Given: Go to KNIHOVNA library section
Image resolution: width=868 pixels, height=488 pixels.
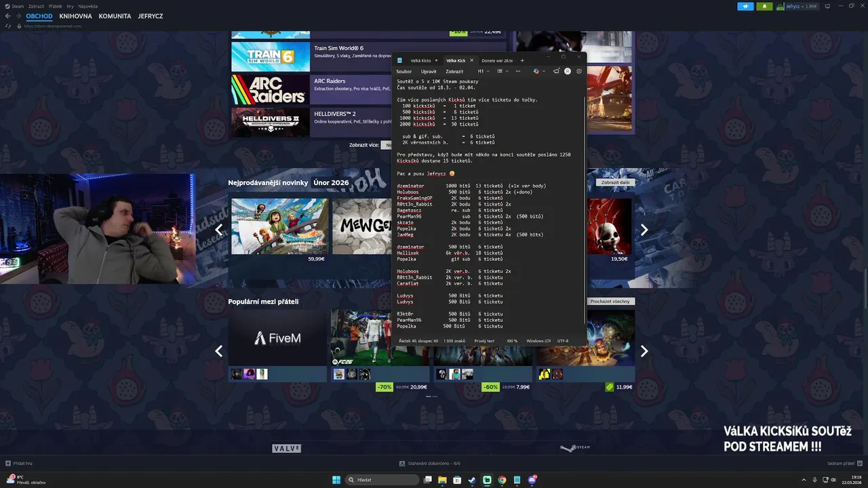Looking at the screenshot, I should [x=75, y=16].
